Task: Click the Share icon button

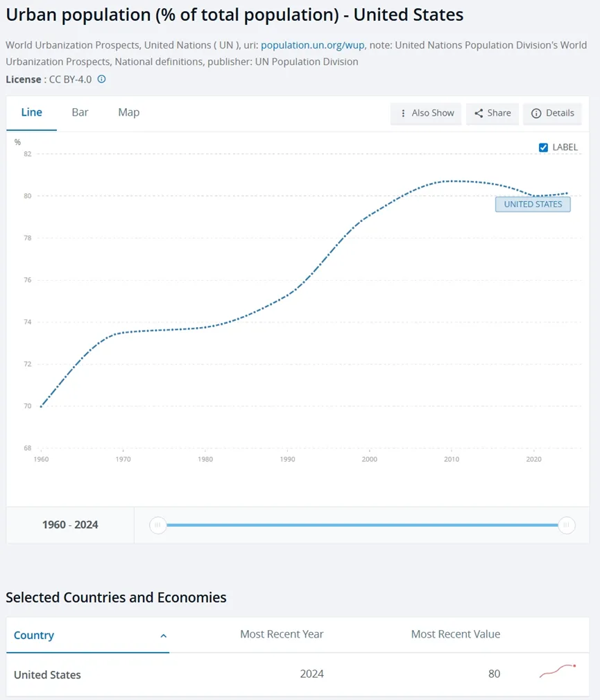Action: (492, 113)
